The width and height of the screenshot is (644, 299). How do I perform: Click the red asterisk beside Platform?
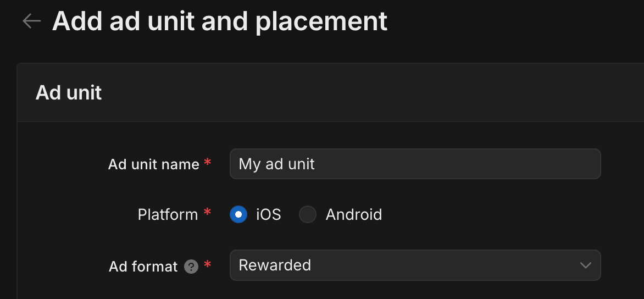click(207, 213)
